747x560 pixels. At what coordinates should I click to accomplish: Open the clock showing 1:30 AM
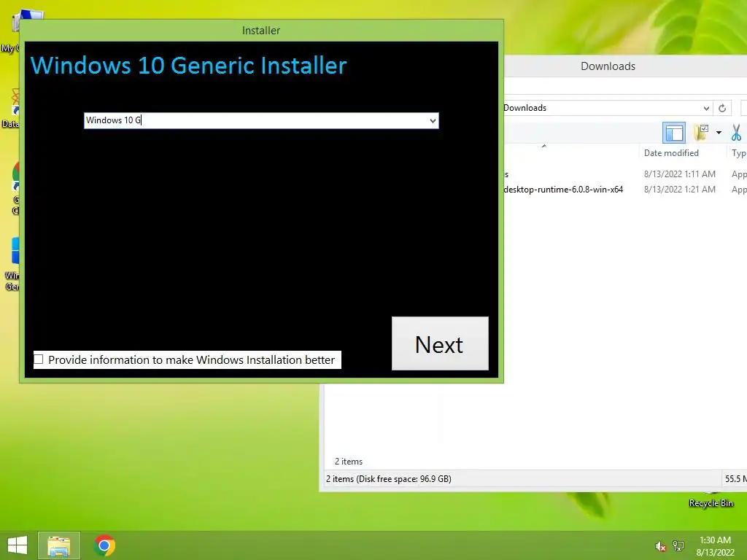[715, 546]
